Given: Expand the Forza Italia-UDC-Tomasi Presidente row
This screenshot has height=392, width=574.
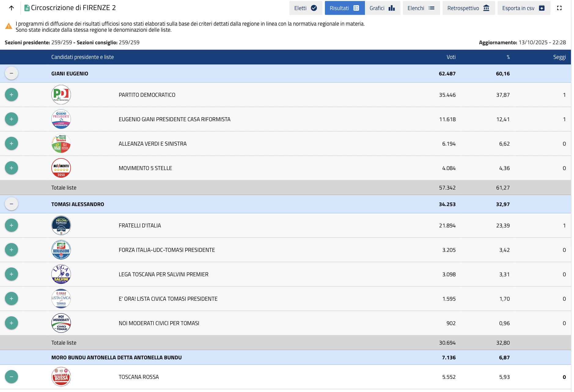Looking at the screenshot, I should point(11,250).
